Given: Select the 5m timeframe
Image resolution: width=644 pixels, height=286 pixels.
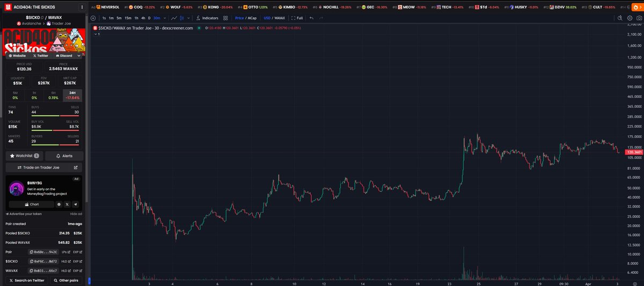Looking at the screenshot, I should 119,18.
